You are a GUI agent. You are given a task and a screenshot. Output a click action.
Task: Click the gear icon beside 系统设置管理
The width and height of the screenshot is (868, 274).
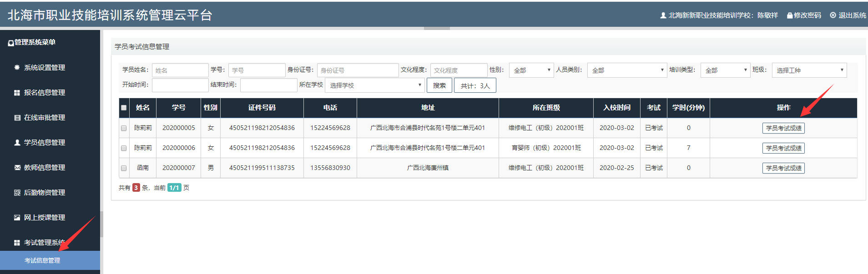pos(17,67)
